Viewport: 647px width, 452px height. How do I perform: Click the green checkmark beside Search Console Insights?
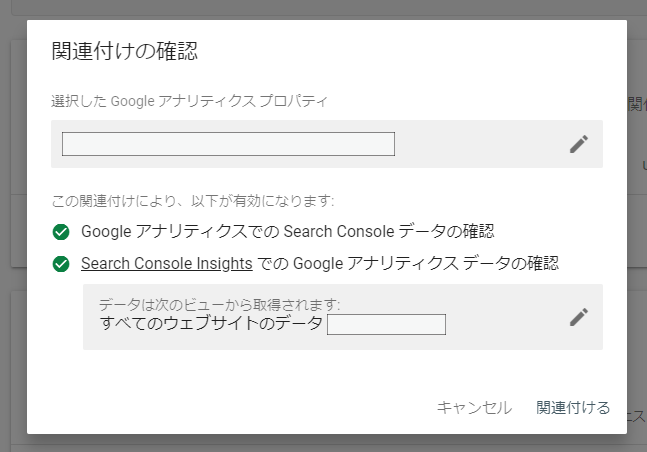point(61,264)
